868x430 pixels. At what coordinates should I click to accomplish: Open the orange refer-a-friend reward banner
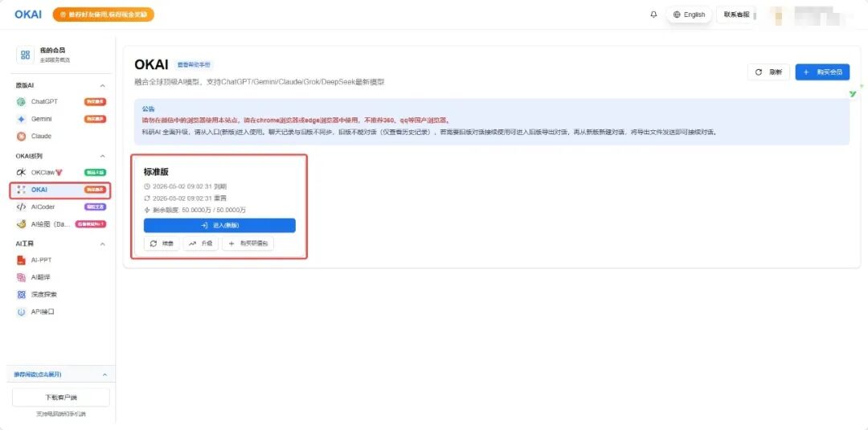[104, 14]
